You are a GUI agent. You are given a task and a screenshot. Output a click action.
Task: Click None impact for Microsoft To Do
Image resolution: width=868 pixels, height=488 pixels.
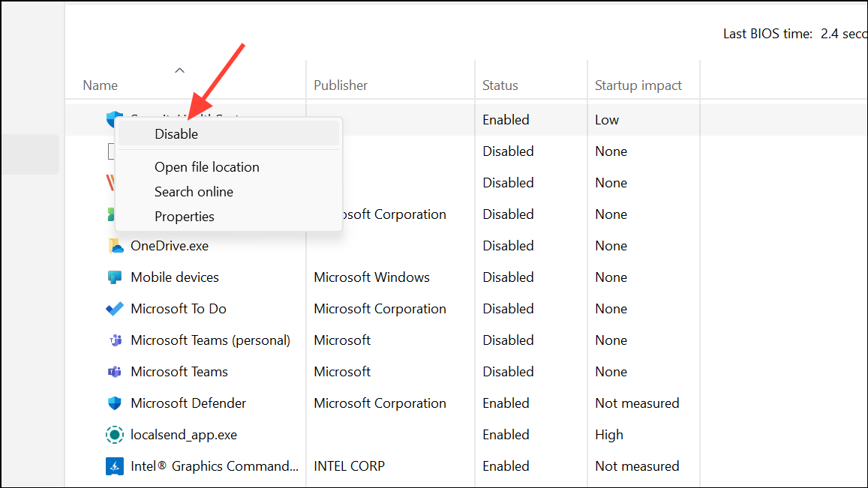tap(611, 309)
